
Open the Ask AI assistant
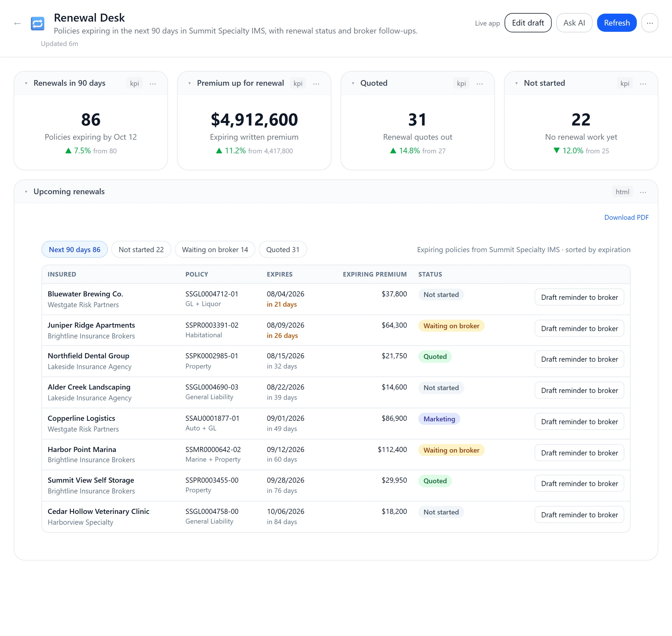click(x=574, y=23)
